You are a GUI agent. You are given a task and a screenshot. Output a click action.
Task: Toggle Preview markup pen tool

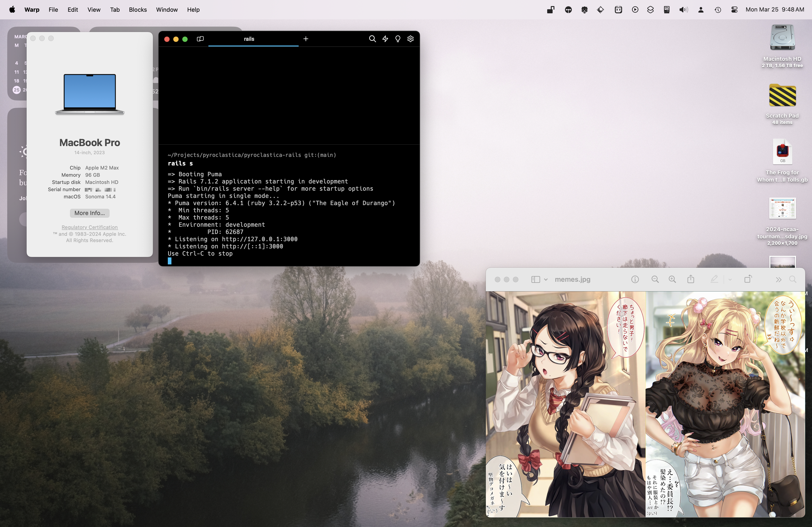[714, 280]
